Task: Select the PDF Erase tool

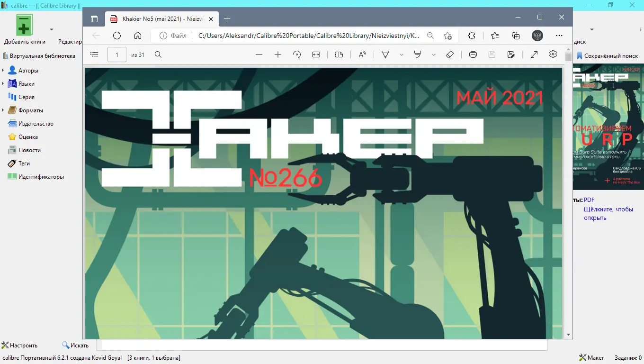Action: 450,55
